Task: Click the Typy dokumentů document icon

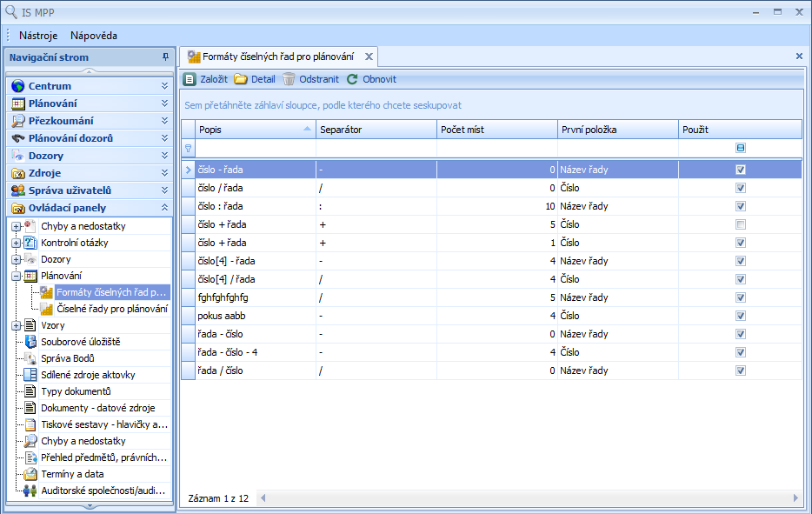Action: [31, 391]
